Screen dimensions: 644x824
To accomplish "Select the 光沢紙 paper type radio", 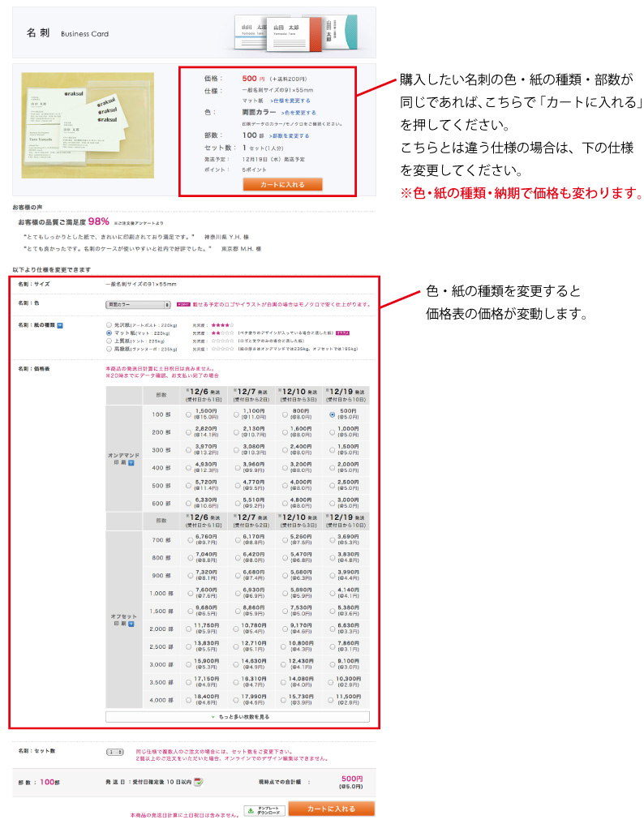I will click(x=109, y=324).
